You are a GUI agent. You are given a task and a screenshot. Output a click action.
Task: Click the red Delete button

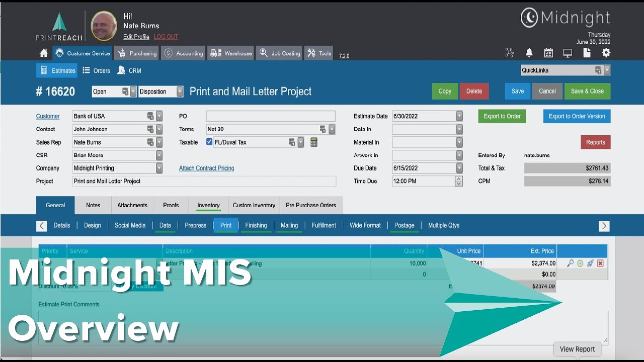[474, 91]
